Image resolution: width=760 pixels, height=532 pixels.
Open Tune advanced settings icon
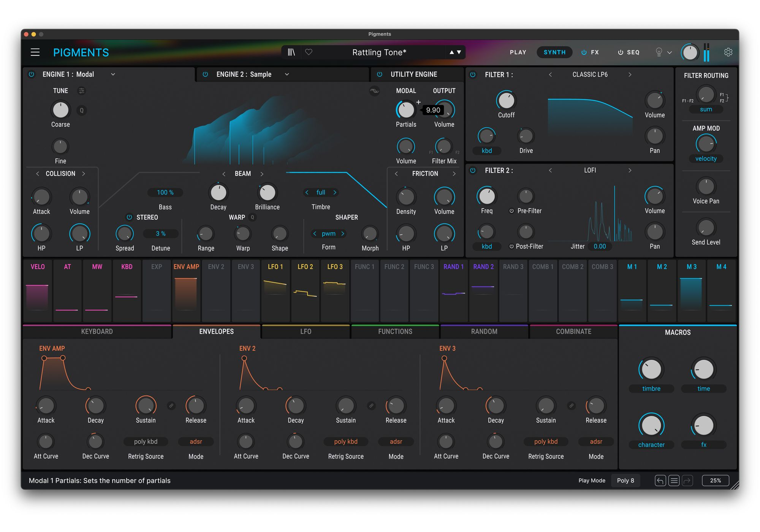coord(81,90)
